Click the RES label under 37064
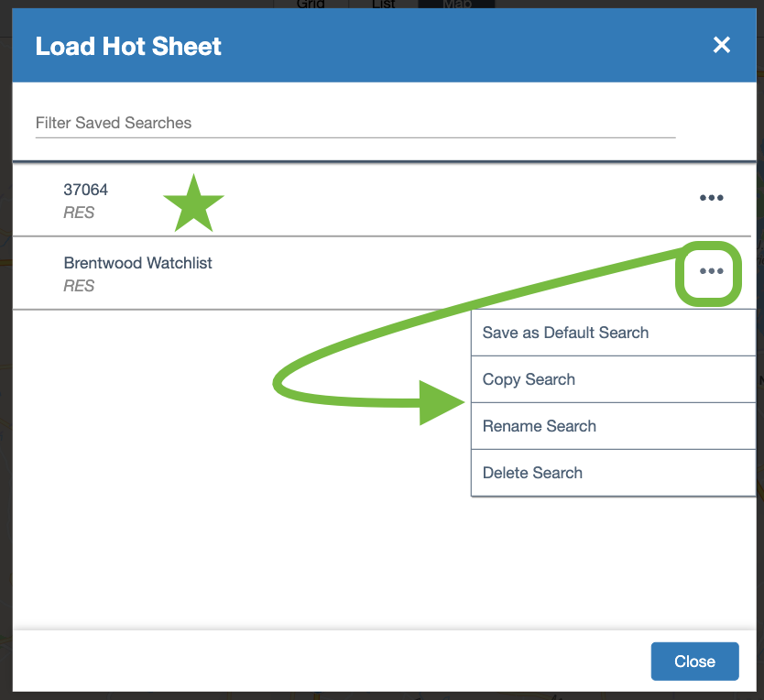Viewport: 764px width, 700px height. point(79,213)
